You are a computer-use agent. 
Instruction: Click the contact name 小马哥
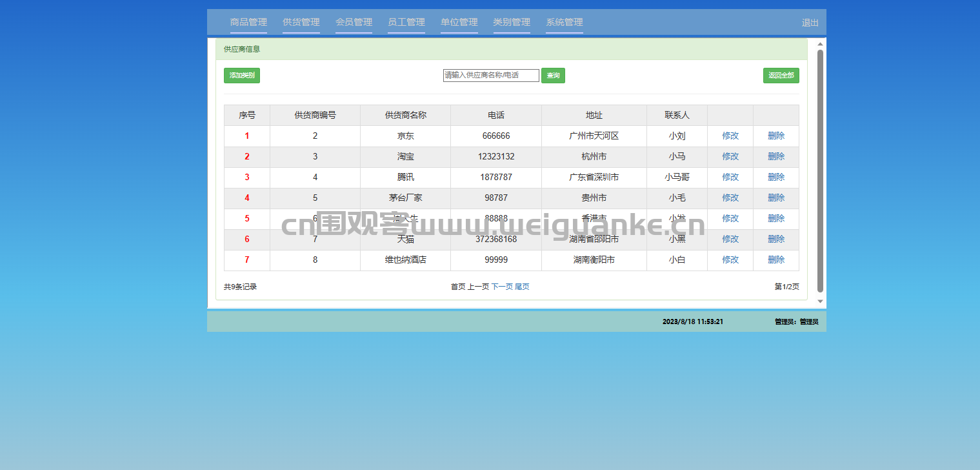click(677, 177)
